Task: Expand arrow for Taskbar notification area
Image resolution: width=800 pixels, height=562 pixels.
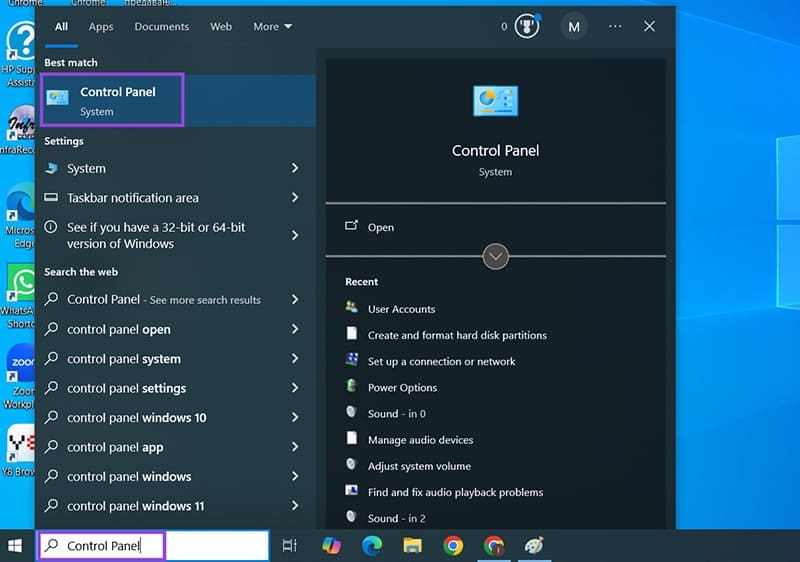Action: (295, 198)
